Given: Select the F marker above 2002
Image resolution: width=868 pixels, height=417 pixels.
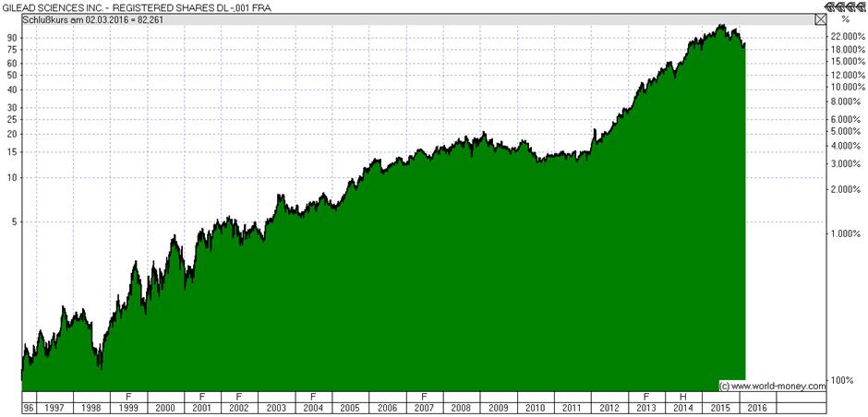Looking at the screenshot, I should click(239, 397).
